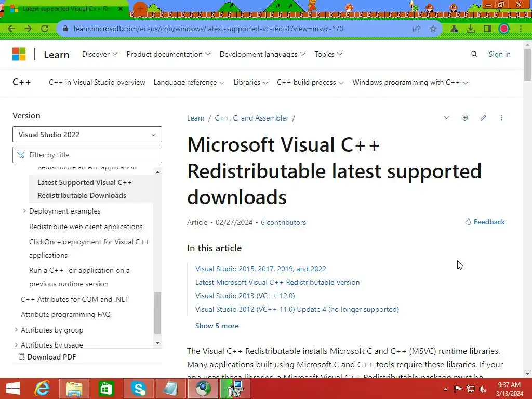Click C++ in Visual Studio overview

tap(97, 82)
